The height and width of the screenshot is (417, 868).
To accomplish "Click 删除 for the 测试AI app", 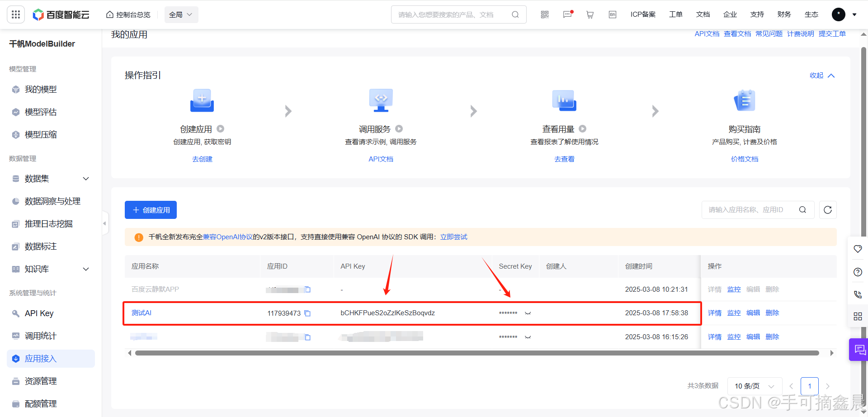I will (x=772, y=313).
